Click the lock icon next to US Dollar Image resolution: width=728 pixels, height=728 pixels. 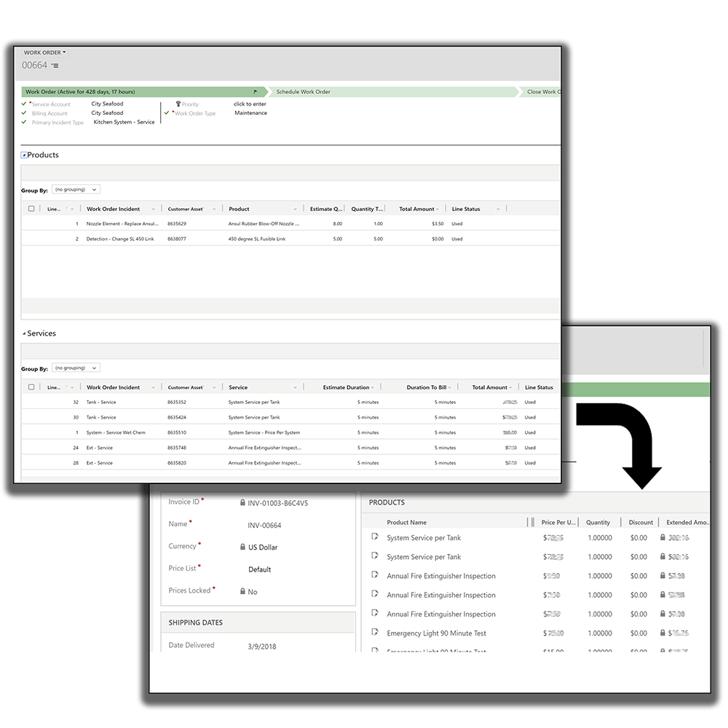tap(242, 547)
